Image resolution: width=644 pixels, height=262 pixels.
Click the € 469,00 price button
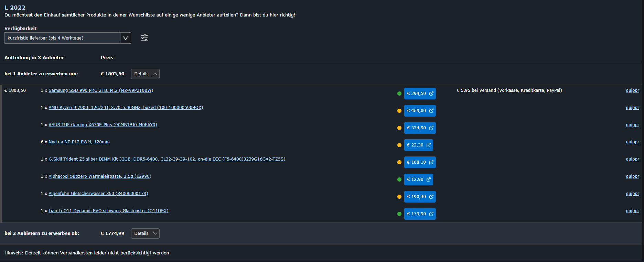coord(420,111)
